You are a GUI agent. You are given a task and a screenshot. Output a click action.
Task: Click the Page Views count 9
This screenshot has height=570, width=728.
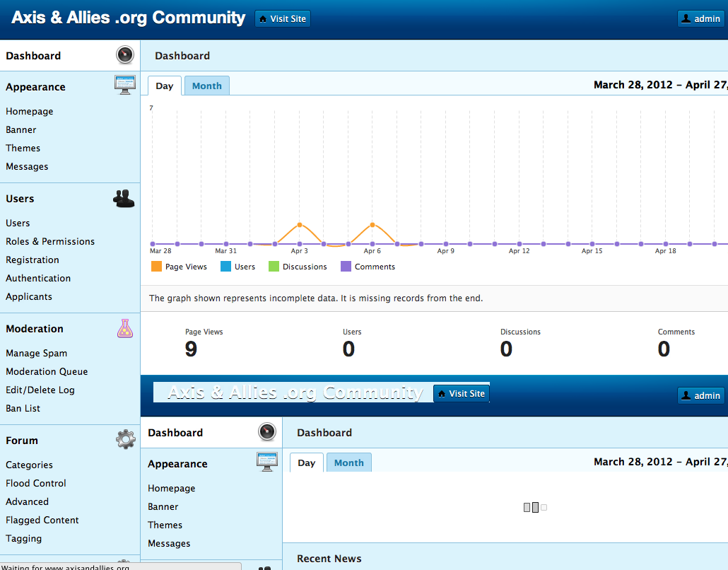coord(191,349)
